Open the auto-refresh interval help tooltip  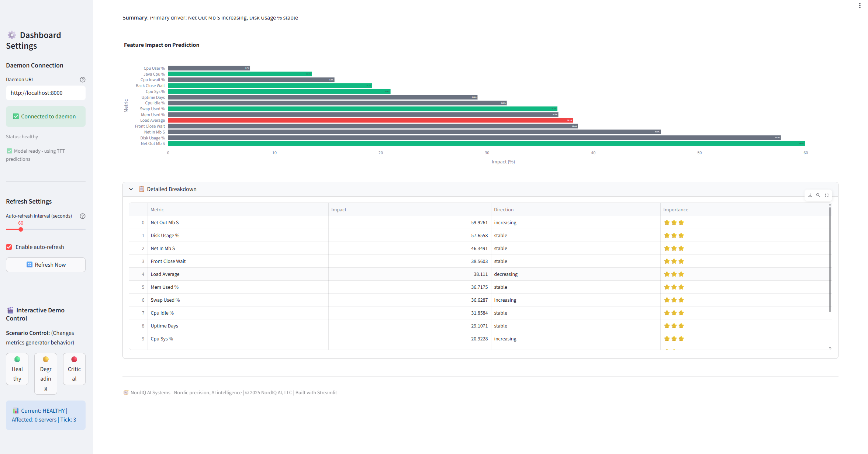[83, 216]
